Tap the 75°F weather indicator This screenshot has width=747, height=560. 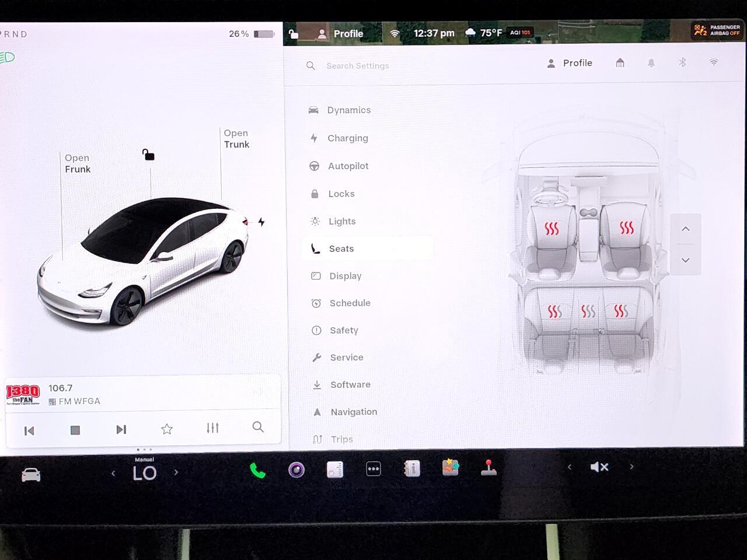(484, 33)
